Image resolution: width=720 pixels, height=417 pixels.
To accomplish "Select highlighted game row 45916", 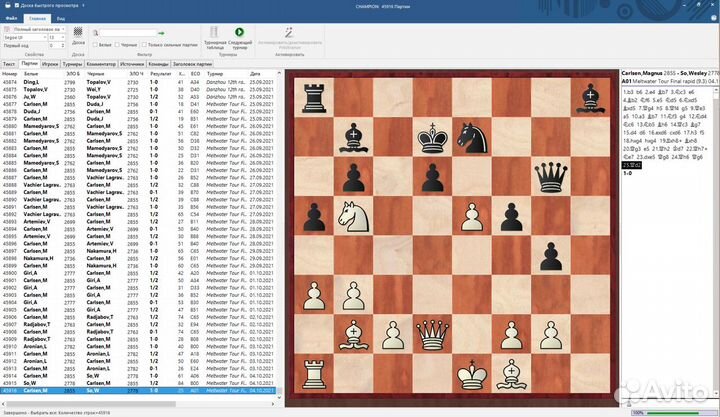I will click(138, 390).
